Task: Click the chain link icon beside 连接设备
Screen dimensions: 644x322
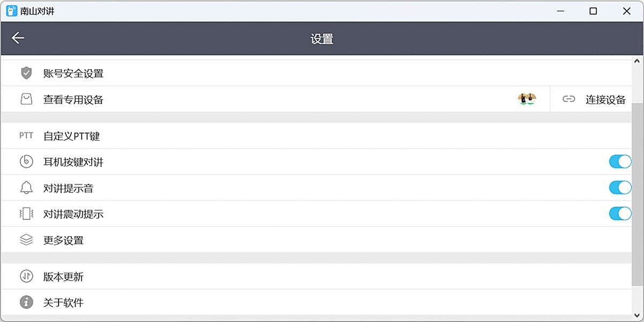Action: click(569, 99)
